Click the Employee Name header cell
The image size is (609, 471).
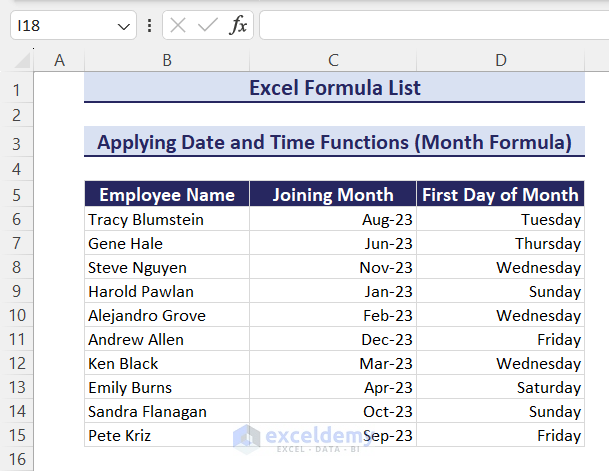[167, 195]
